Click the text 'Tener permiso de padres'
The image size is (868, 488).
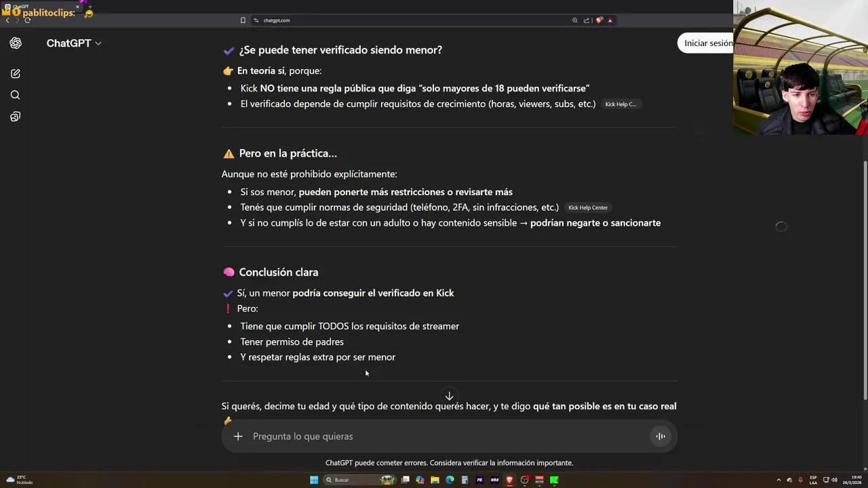pos(292,342)
